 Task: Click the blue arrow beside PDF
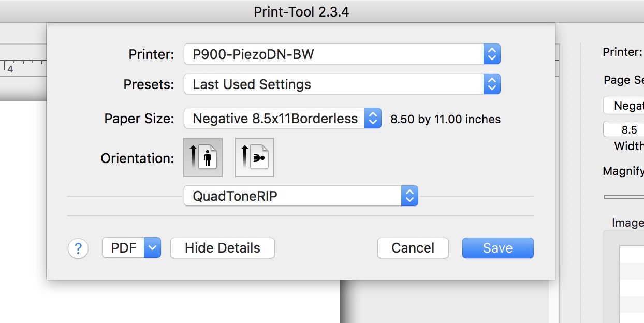[152, 248]
